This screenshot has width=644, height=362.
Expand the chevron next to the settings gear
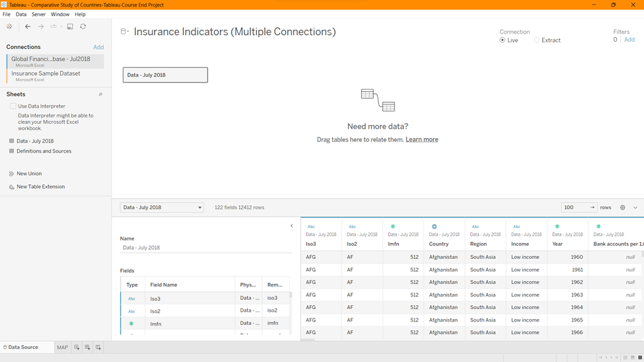[635, 207]
